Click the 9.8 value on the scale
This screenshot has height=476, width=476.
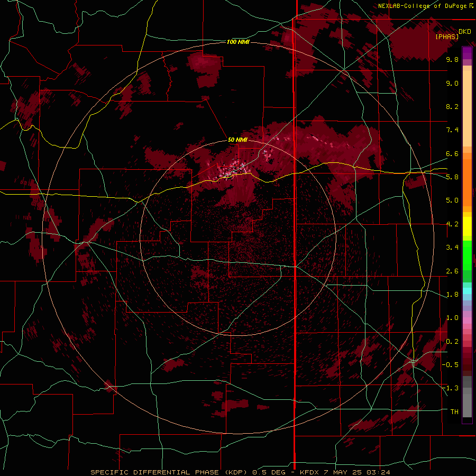click(452, 59)
